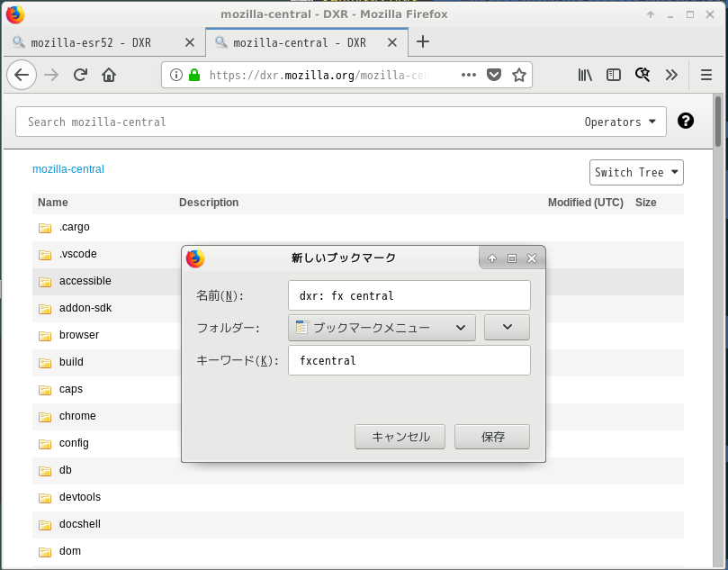The width and height of the screenshot is (728, 570).
Task: Click the Modified (UTC) column header
Action: (586, 203)
